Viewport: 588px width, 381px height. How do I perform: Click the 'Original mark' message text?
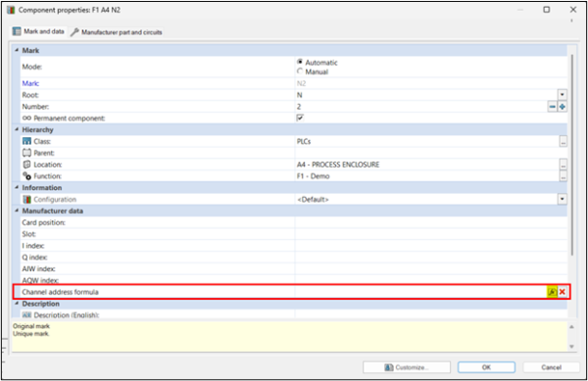click(31, 326)
